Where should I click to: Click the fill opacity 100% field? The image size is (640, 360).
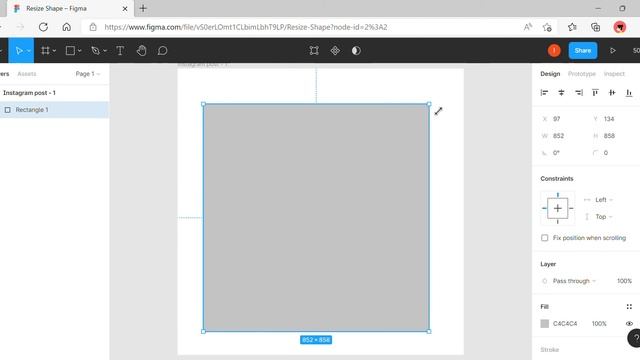(x=599, y=324)
